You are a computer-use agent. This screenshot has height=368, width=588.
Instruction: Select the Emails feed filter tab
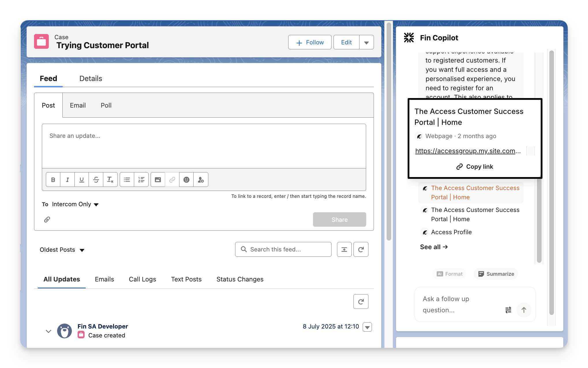104,279
